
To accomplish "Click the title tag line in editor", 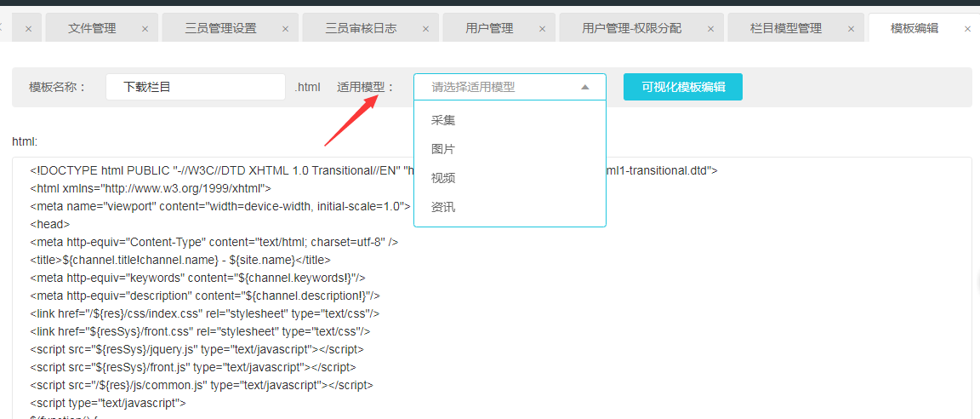I will pyautogui.click(x=180, y=260).
